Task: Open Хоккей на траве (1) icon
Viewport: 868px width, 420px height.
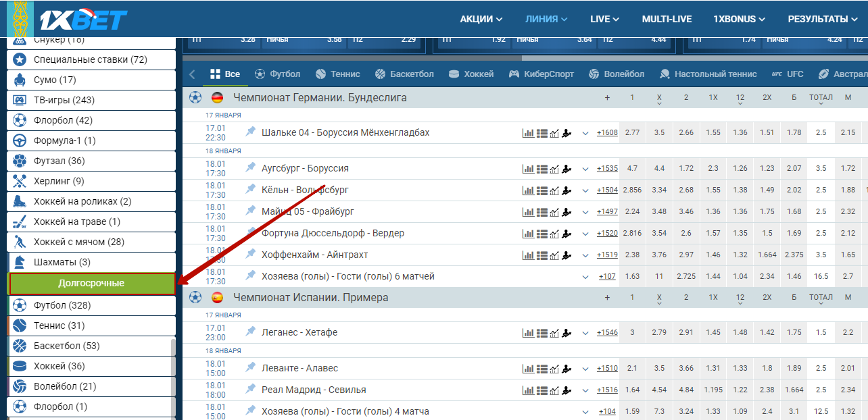Action: [20, 221]
